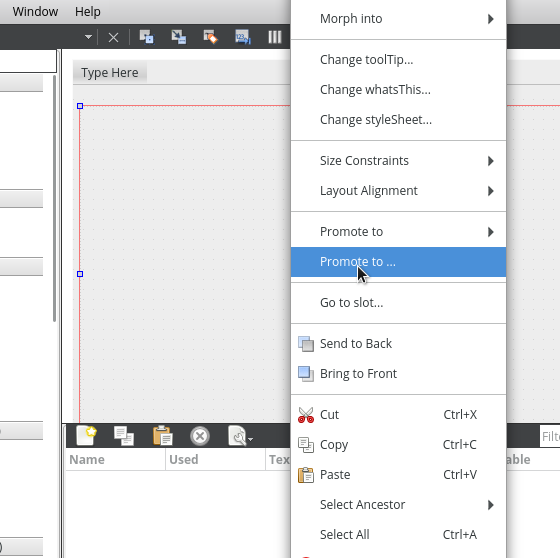Viewport: 560px width, 558px height.
Task: Open the Help menu
Action: point(88,11)
